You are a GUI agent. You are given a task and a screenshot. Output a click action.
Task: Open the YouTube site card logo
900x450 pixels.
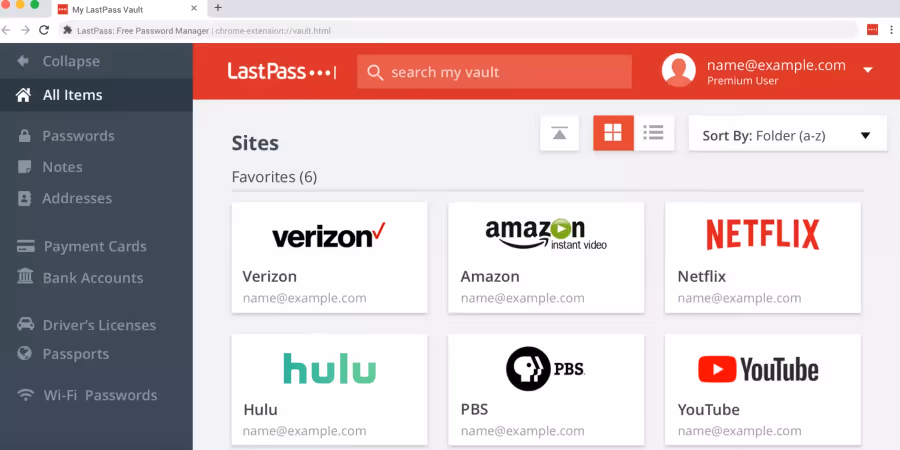pyautogui.click(x=758, y=368)
